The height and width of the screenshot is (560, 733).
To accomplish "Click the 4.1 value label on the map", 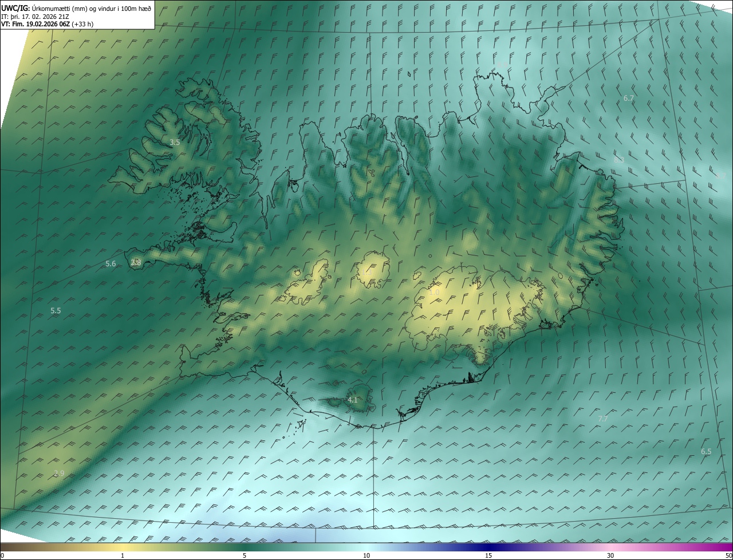I will coord(353,400).
